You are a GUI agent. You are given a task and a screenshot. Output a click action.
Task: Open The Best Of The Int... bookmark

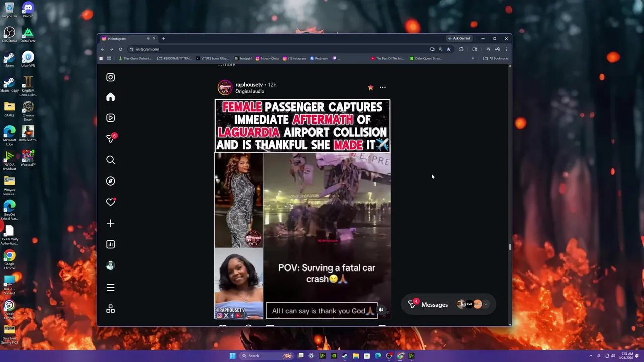coord(387,58)
